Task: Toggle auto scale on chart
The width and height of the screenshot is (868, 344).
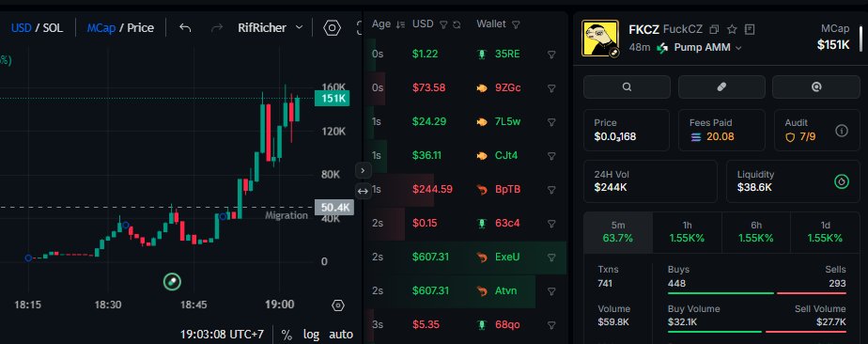Action: [341, 335]
